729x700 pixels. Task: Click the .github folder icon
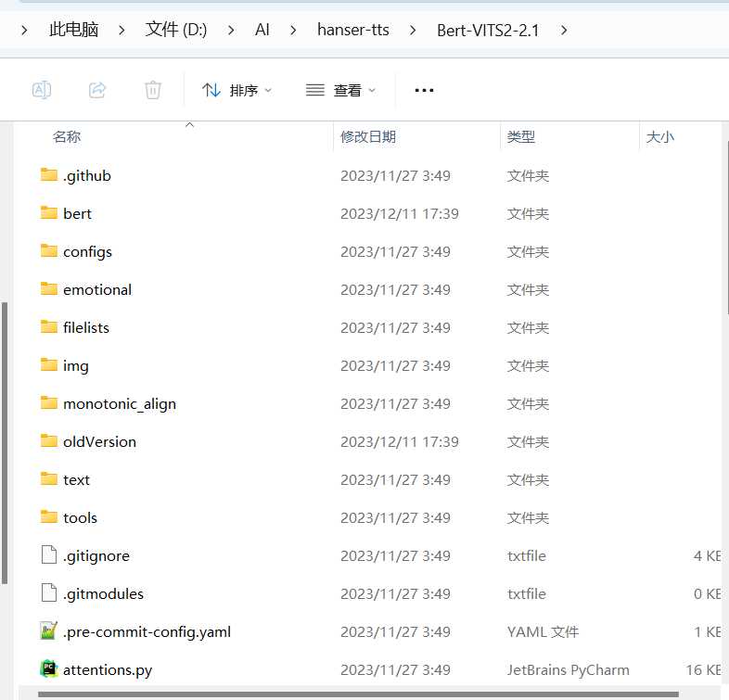pyautogui.click(x=49, y=174)
